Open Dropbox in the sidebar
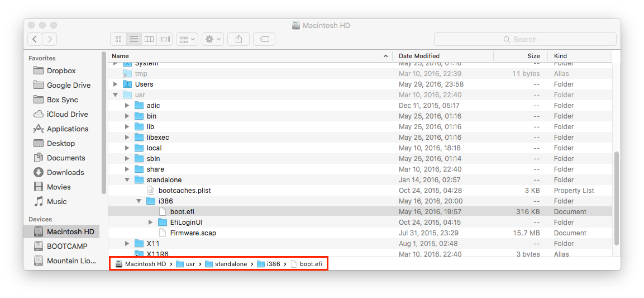This screenshot has height=298, width=644. tap(61, 70)
